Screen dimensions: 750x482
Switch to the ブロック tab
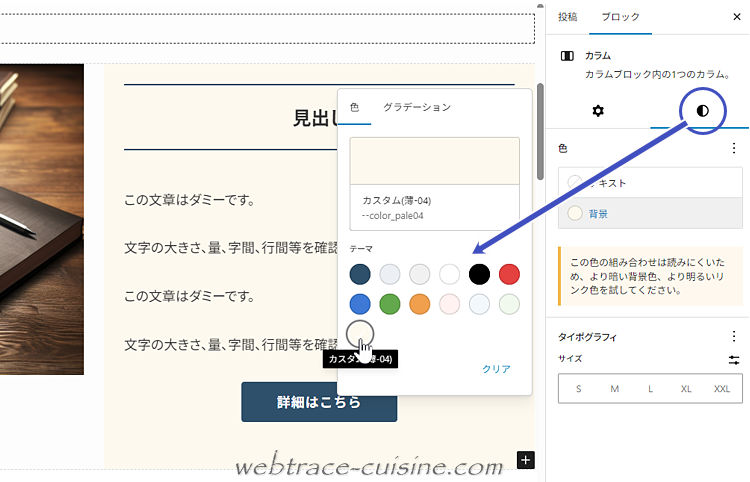pos(620,17)
